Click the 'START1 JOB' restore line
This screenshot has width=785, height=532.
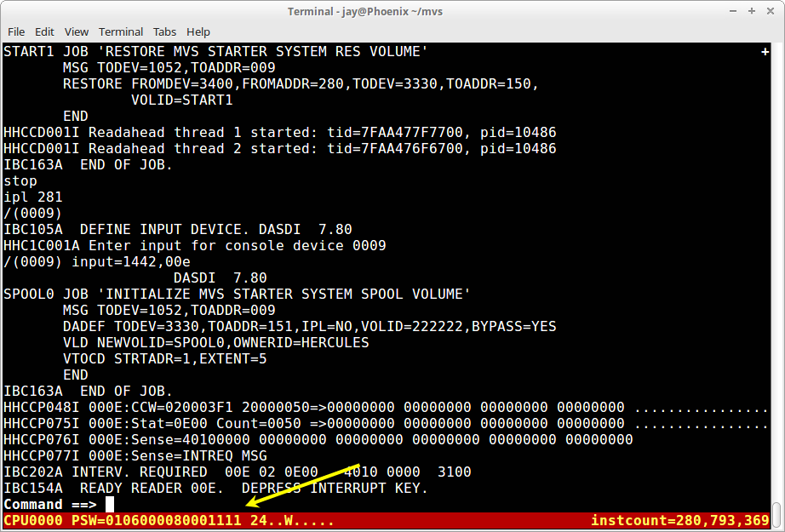215,52
